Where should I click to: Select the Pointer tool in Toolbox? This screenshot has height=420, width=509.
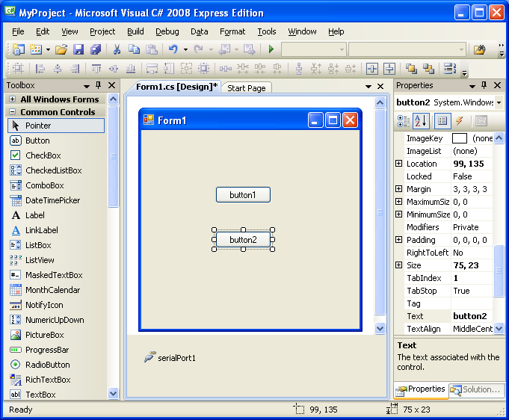(56, 126)
